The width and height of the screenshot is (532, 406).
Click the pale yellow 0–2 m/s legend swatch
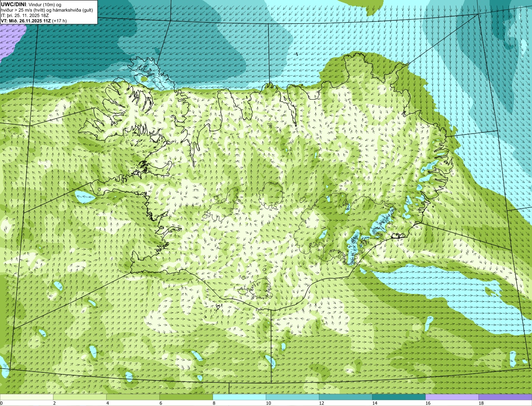pyautogui.click(x=27, y=397)
